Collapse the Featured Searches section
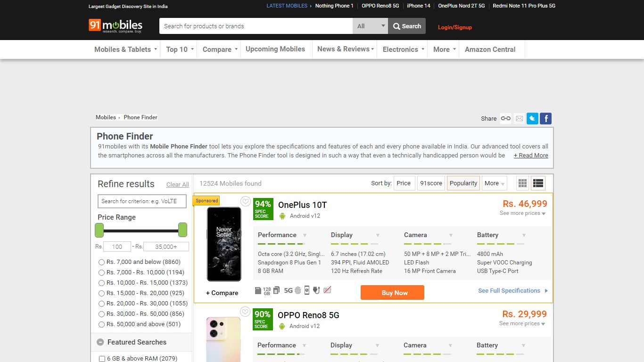Image resolution: width=644 pixels, height=362 pixels. [x=100, y=342]
